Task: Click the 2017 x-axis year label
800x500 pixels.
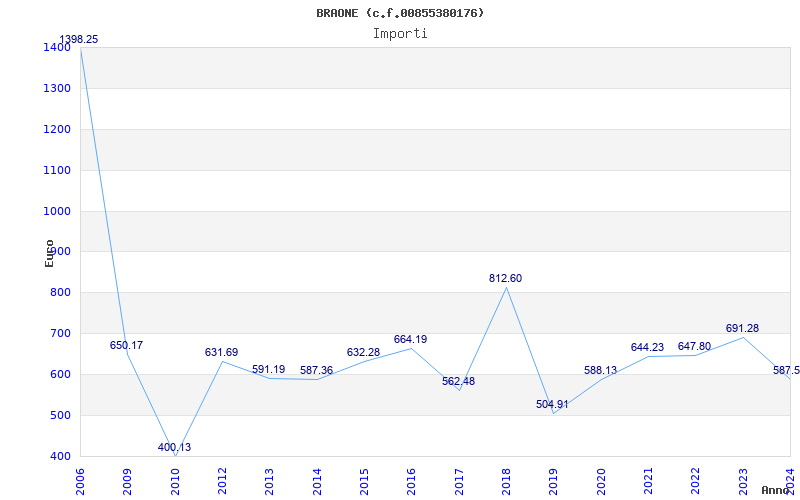Action: 459,482
